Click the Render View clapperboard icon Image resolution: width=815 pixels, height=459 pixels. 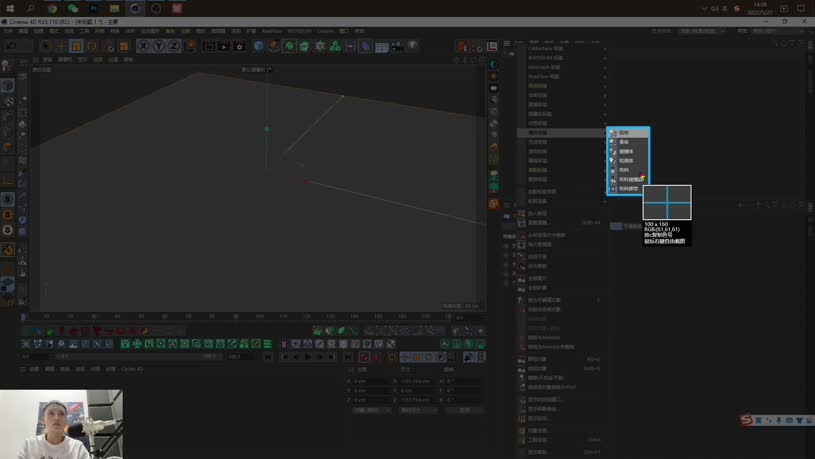pyautogui.click(x=208, y=46)
